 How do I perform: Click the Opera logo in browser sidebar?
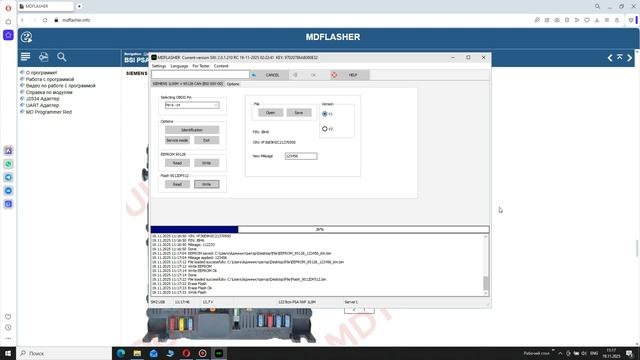(x=8, y=8)
